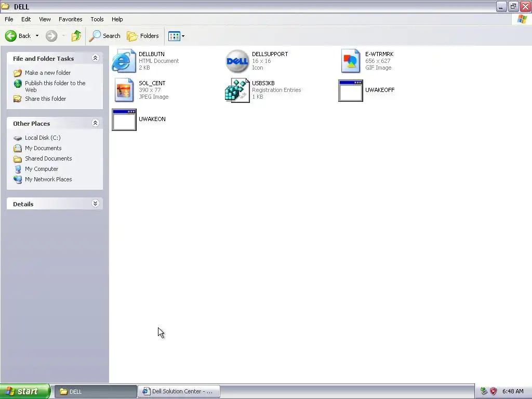
Task: Click Share this folder link
Action: coord(46,99)
